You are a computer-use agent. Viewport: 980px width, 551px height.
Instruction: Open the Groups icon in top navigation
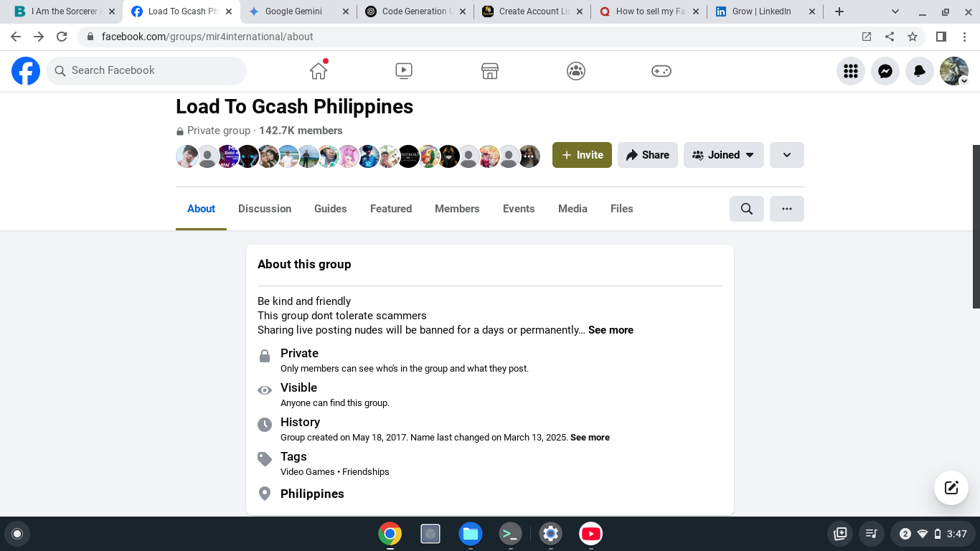pos(576,70)
